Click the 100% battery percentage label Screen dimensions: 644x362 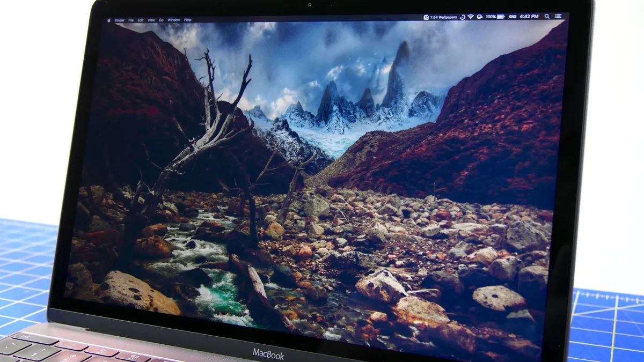tap(490, 17)
